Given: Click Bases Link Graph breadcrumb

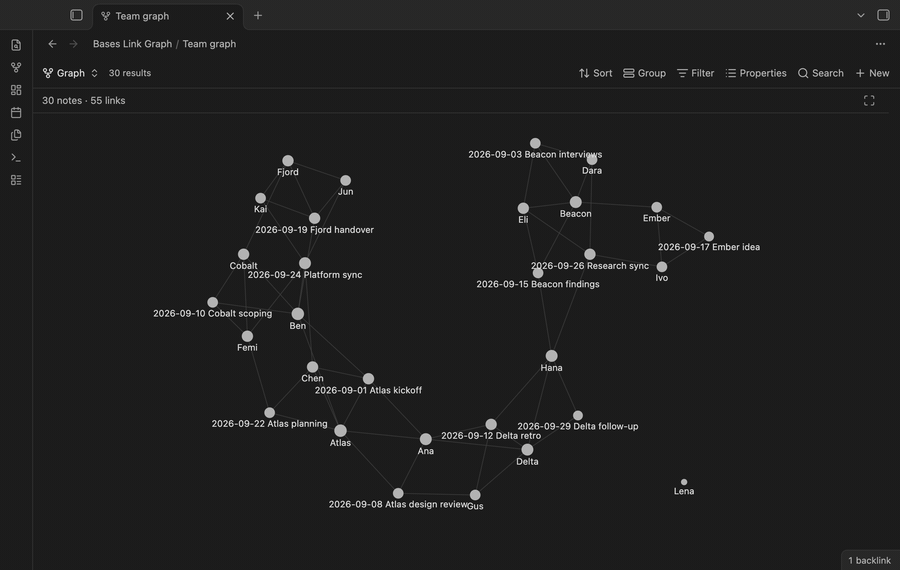Looking at the screenshot, I should pos(132,44).
